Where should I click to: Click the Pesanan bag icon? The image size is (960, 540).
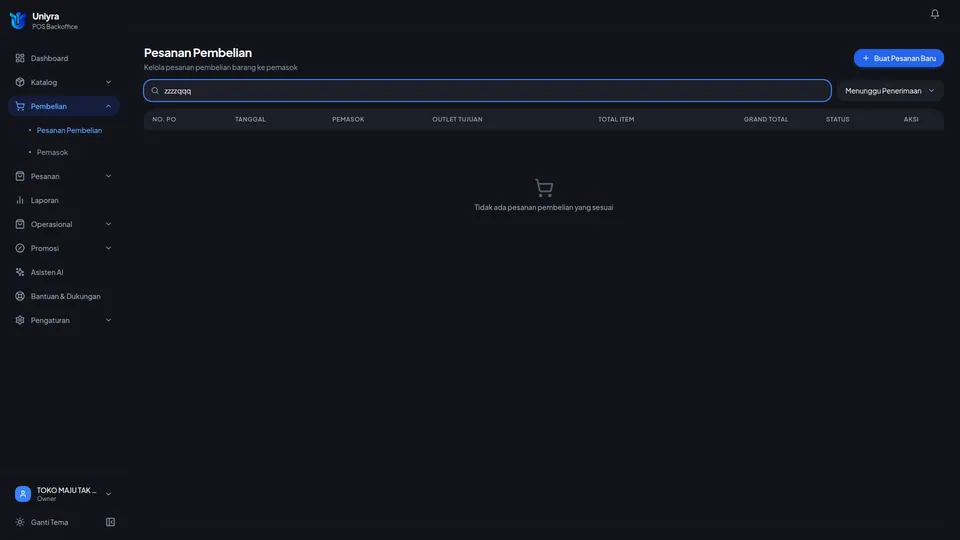click(20, 176)
